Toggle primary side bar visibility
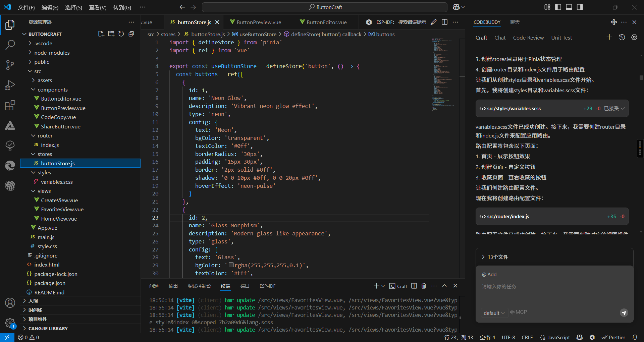The width and height of the screenshot is (644, 342). click(558, 7)
